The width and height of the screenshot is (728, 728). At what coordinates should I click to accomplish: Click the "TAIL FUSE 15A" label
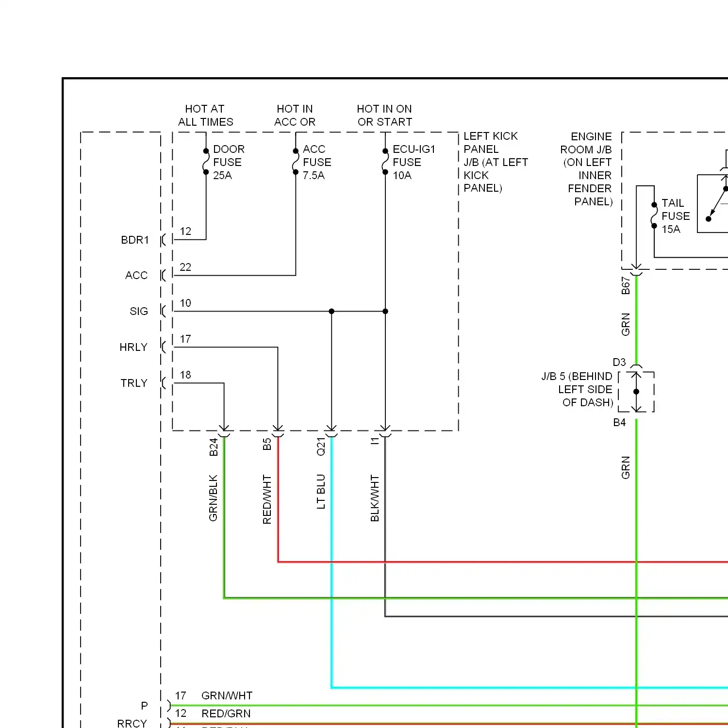click(676, 216)
